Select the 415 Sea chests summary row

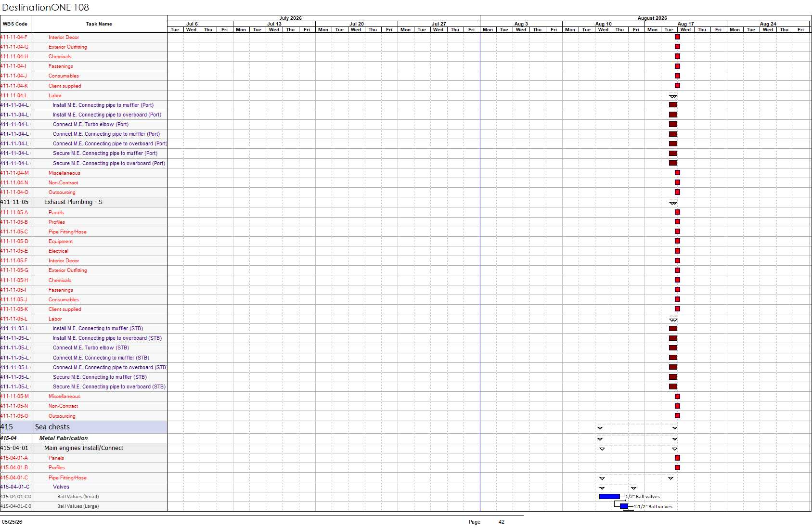click(x=84, y=427)
